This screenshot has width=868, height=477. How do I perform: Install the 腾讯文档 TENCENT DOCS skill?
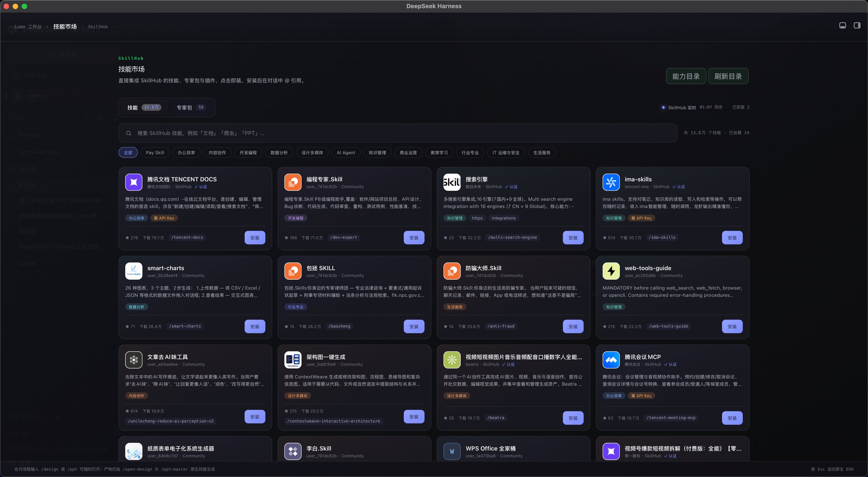point(255,238)
